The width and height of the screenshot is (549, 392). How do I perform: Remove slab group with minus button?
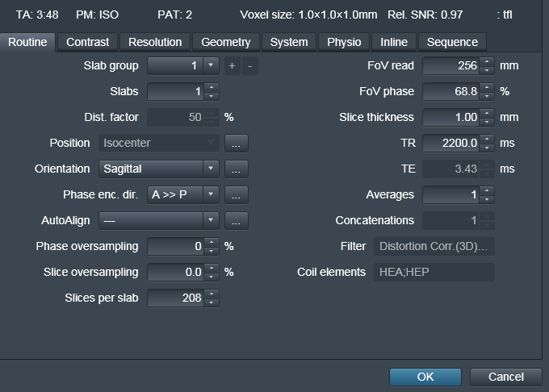coord(249,66)
